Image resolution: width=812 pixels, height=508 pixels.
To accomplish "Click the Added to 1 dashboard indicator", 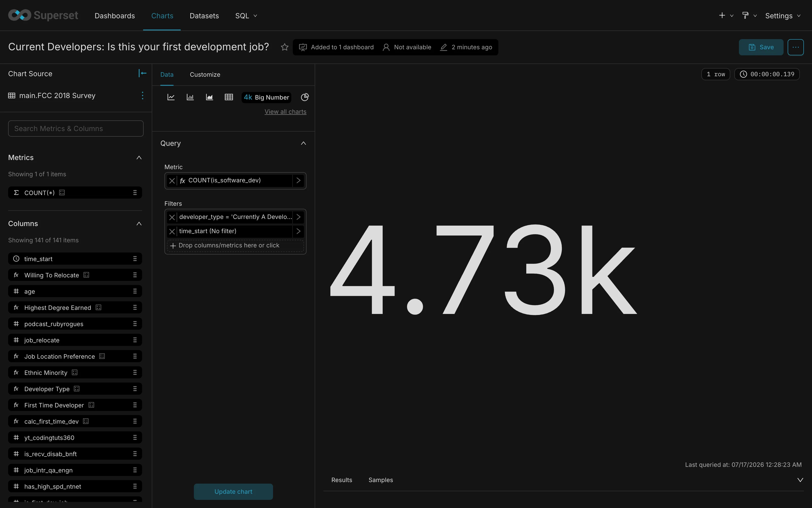I will 336,47.
